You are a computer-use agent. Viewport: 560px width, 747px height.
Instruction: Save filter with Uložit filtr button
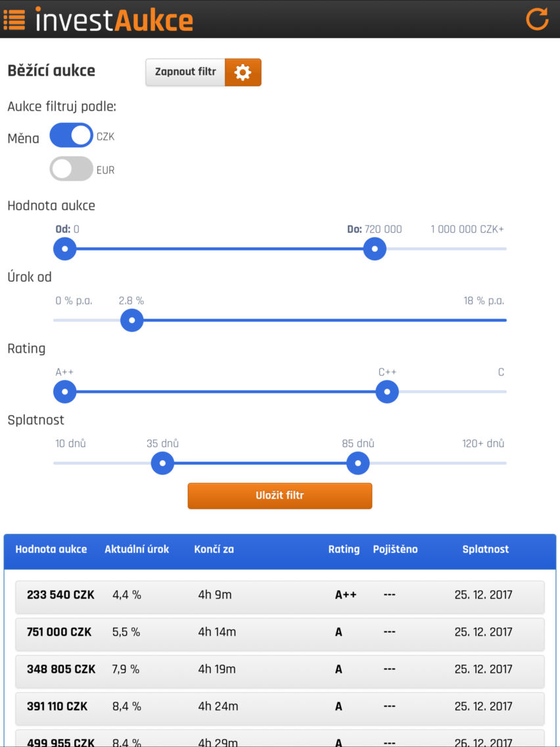pyautogui.click(x=279, y=496)
